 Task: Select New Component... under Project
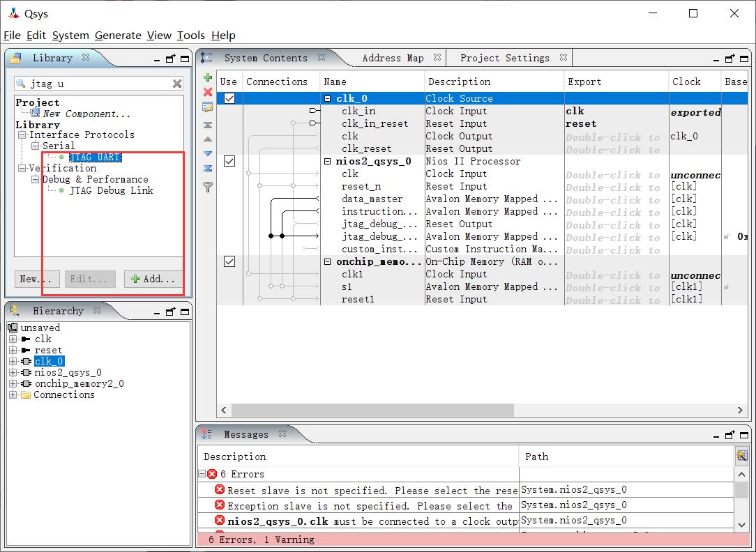click(86, 114)
